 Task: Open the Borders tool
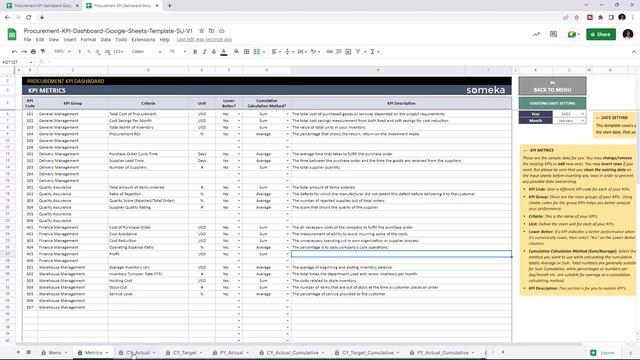(x=247, y=52)
